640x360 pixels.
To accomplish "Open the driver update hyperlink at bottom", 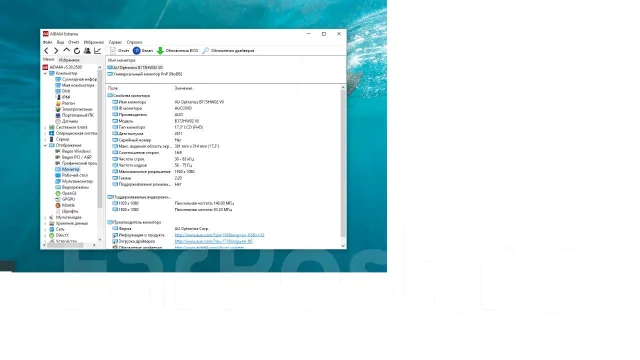I will 209,247.
